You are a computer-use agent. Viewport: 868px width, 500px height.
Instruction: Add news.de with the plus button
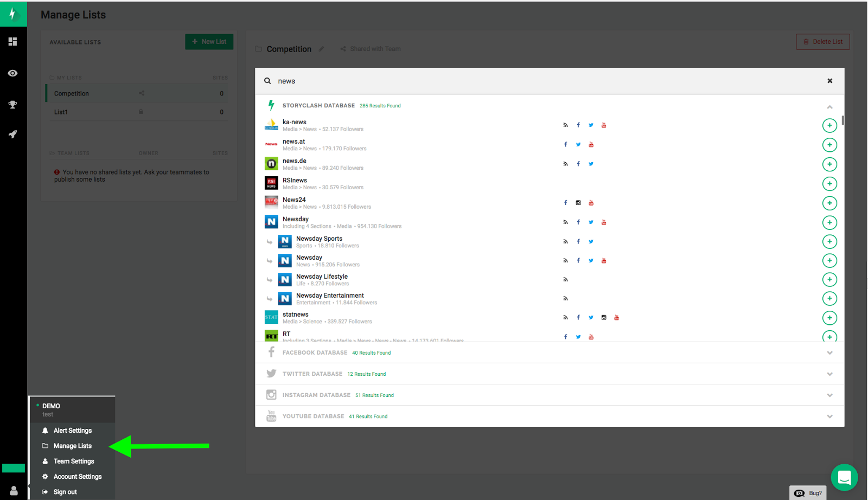coord(829,164)
